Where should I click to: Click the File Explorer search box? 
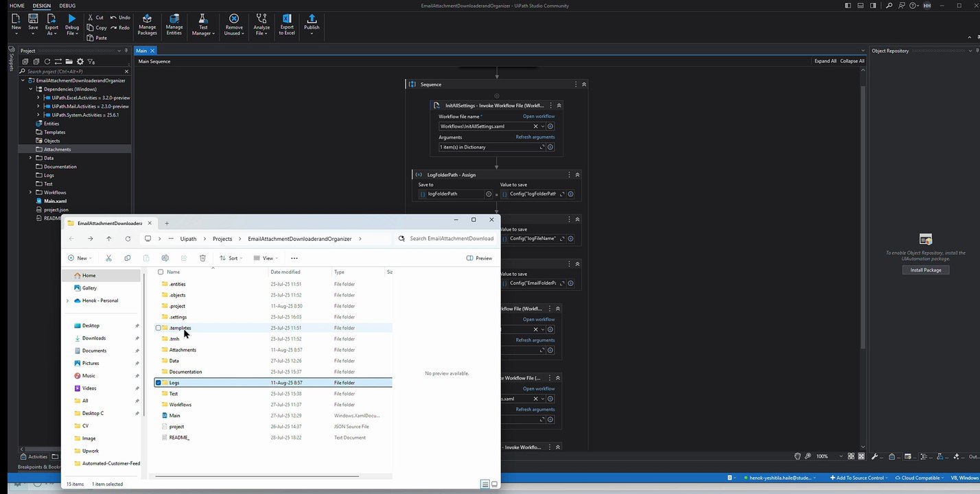click(x=446, y=239)
